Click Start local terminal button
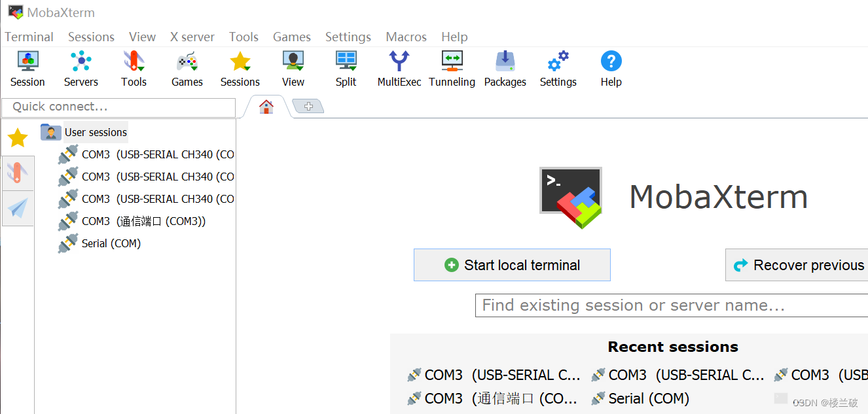This screenshot has height=414, width=868. pos(512,265)
